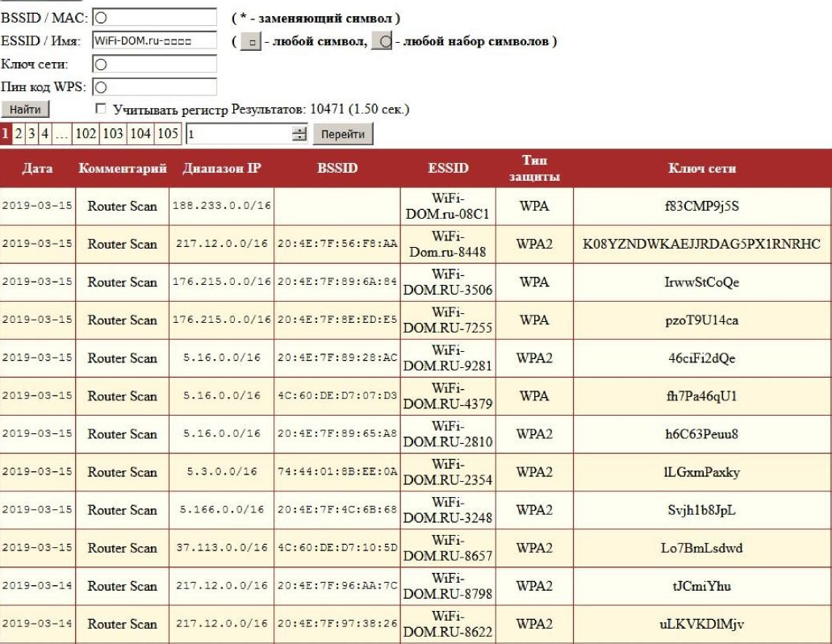The height and width of the screenshot is (644, 832).
Task: Focus the Пин код WPS field
Action: click(x=155, y=86)
